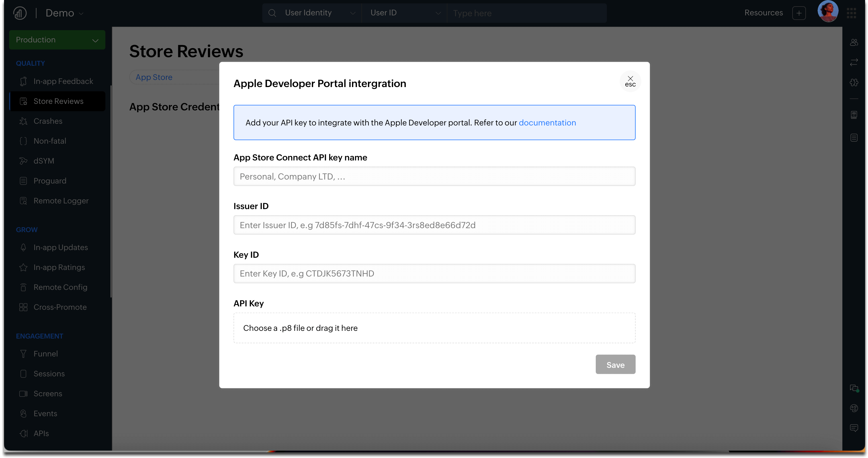Open APIs in sidebar
This screenshot has width=868, height=458.
(57, 434)
